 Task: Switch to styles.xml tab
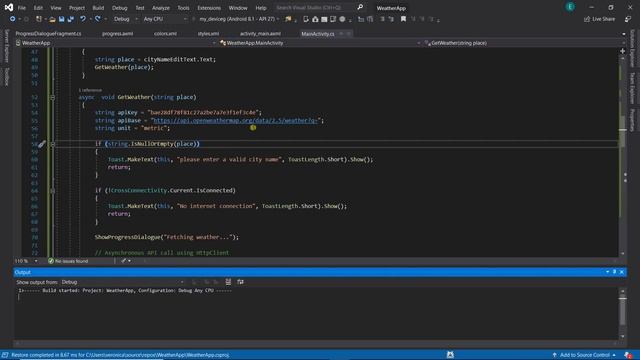tap(208, 34)
